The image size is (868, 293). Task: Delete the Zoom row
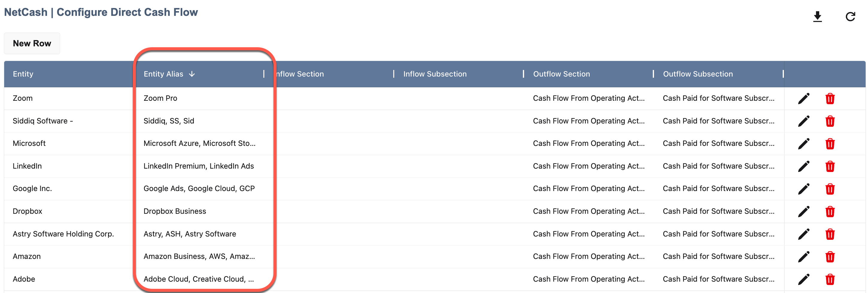pyautogui.click(x=830, y=99)
